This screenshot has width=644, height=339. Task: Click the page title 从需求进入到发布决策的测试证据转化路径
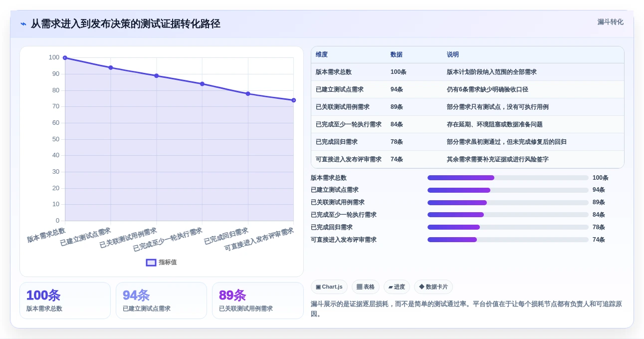pyautogui.click(x=126, y=24)
